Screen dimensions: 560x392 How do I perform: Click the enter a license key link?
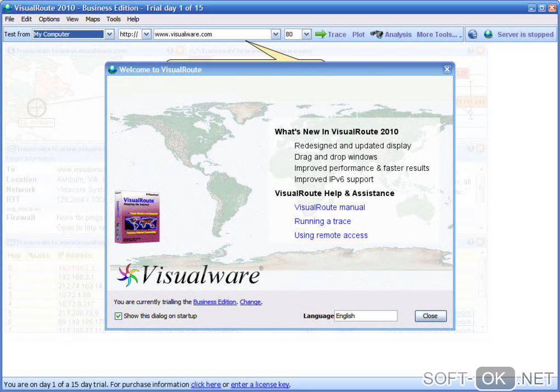click(x=260, y=384)
